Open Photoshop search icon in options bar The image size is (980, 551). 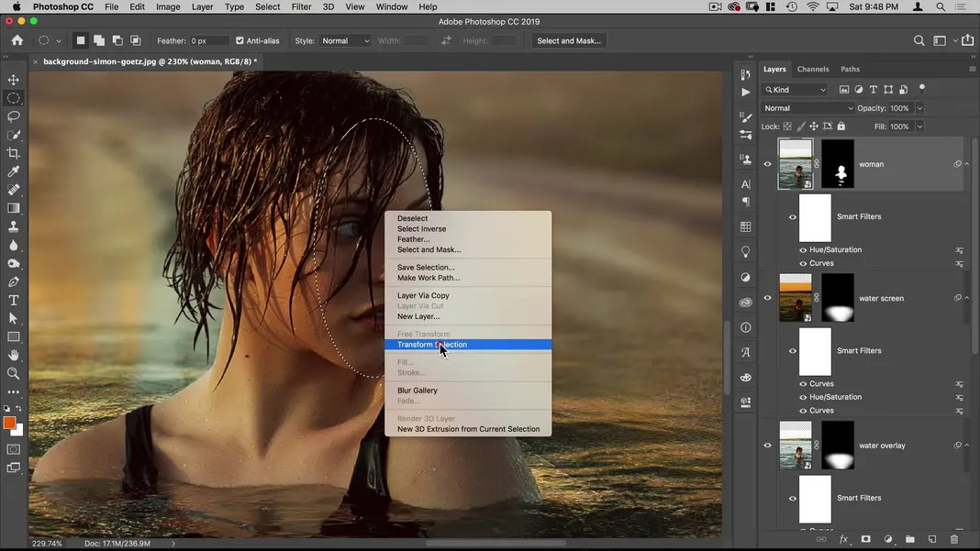pos(919,40)
